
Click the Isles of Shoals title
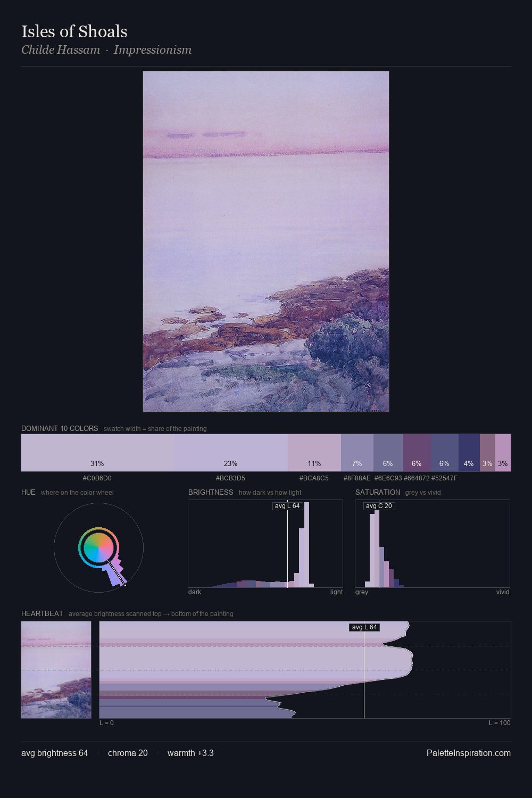point(74,31)
